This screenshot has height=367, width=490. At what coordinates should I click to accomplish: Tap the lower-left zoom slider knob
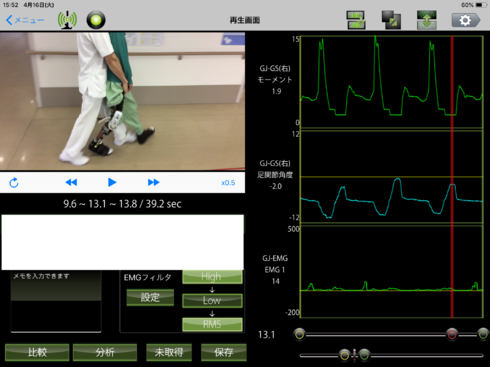345,355
